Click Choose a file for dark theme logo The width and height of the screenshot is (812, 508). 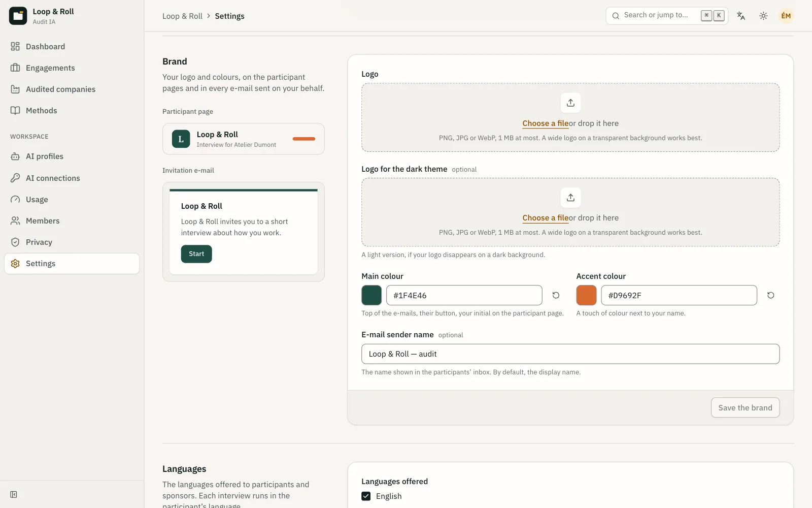point(546,218)
